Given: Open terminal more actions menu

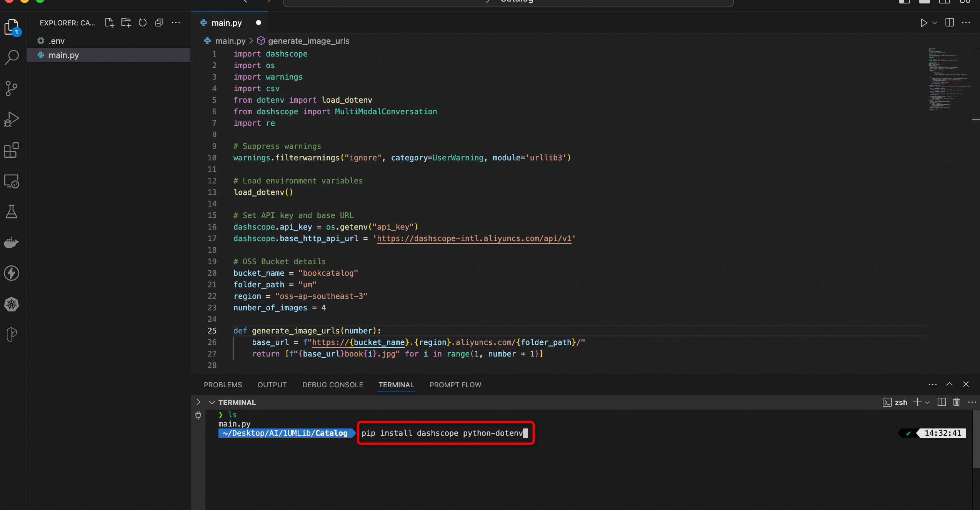Looking at the screenshot, I should click(972, 402).
